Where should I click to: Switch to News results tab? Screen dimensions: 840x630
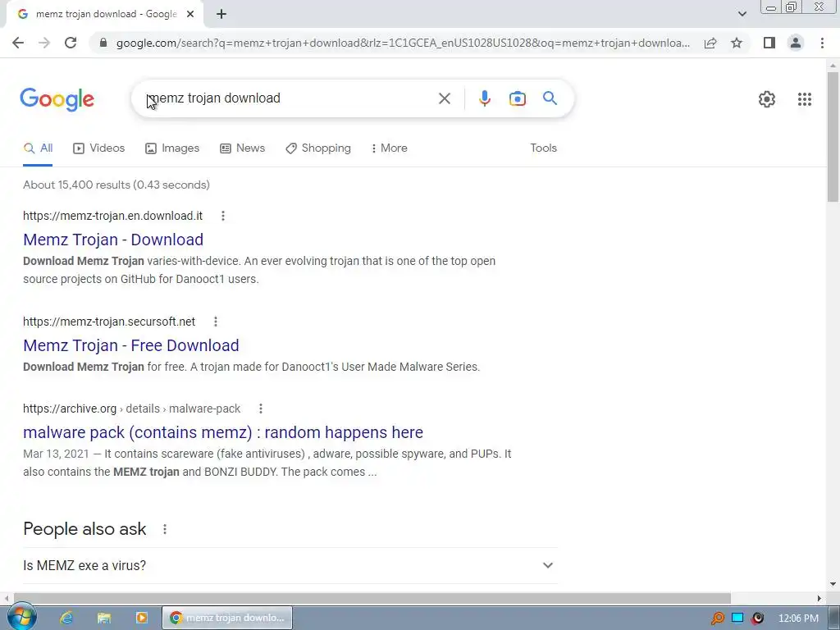[242, 148]
